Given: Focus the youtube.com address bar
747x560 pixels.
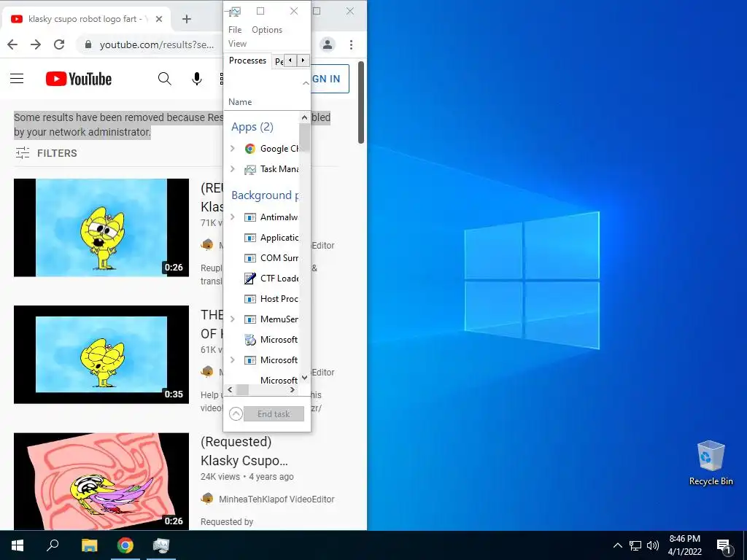Looking at the screenshot, I should [x=156, y=44].
